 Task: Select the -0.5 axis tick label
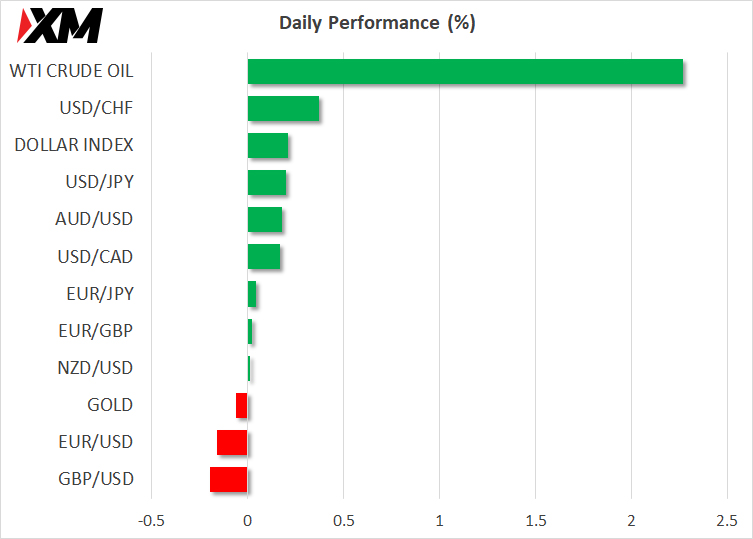(x=151, y=521)
